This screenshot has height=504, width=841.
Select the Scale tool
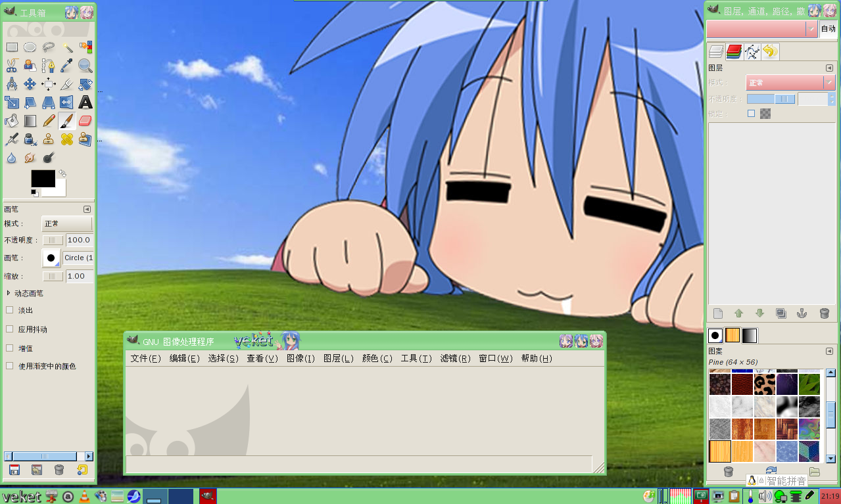click(11, 102)
